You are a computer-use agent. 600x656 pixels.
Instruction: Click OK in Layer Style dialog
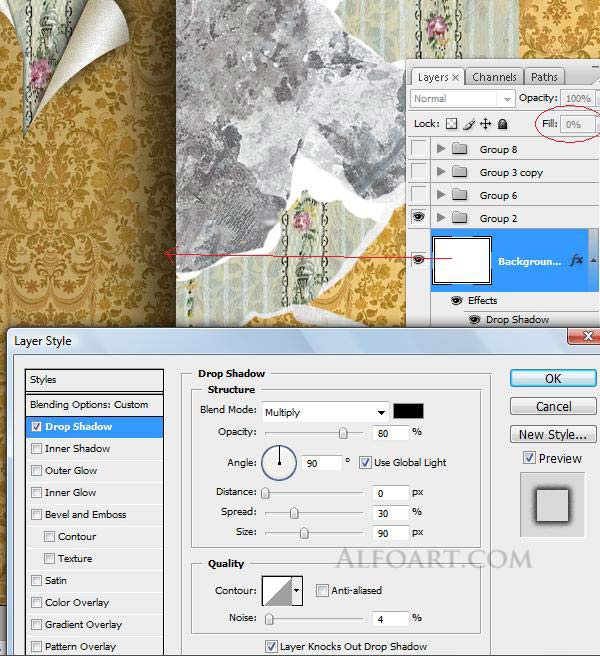point(553,378)
